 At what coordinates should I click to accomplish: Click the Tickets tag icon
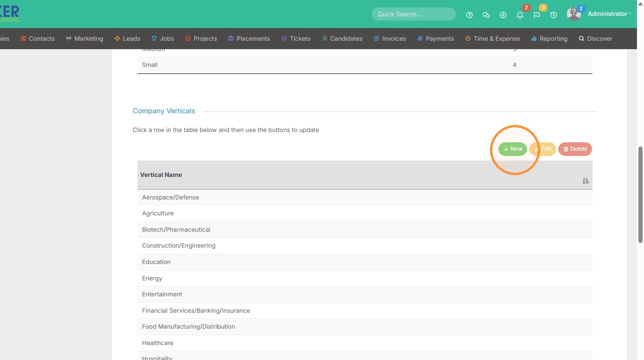point(284,38)
